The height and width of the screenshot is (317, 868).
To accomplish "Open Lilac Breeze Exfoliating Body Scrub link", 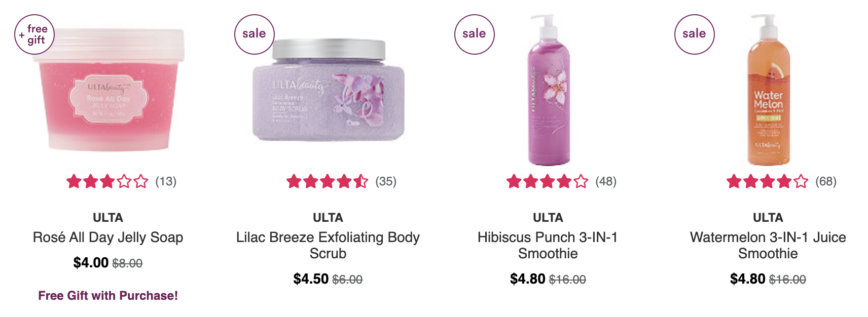I will tap(328, 245).
